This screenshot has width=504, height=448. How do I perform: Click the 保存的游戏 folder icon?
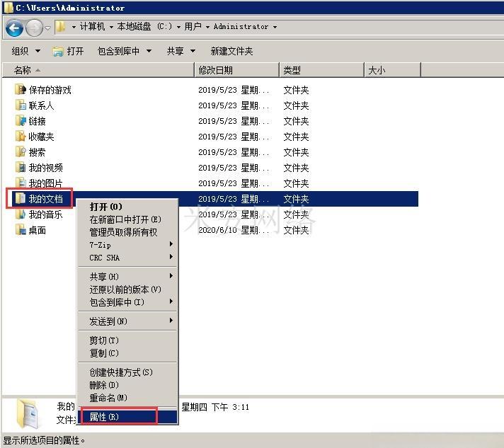[x=21, y=89]
